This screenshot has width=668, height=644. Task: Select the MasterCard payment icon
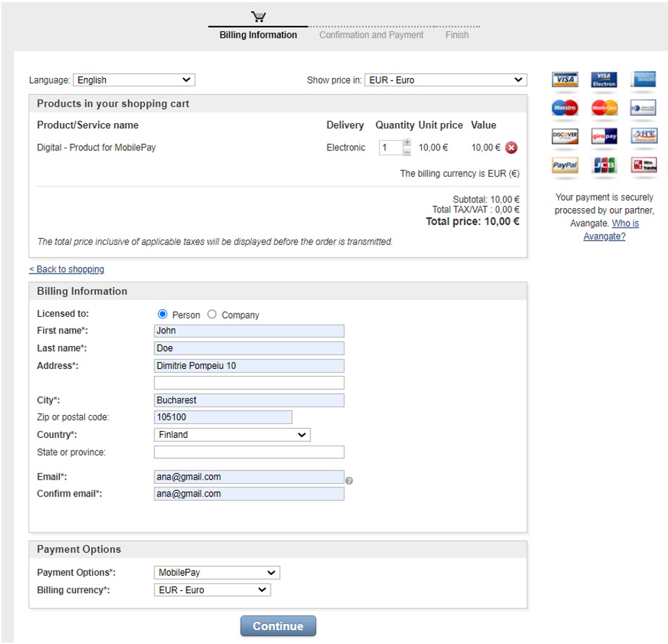click(x=603, y=108)
